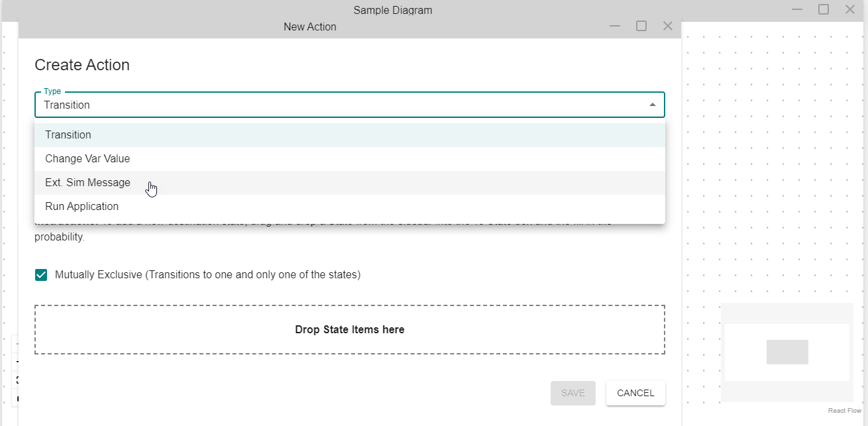Click the disabled SAVE button
The width and height of the screenshot is (868, 426).
point(573,393)
